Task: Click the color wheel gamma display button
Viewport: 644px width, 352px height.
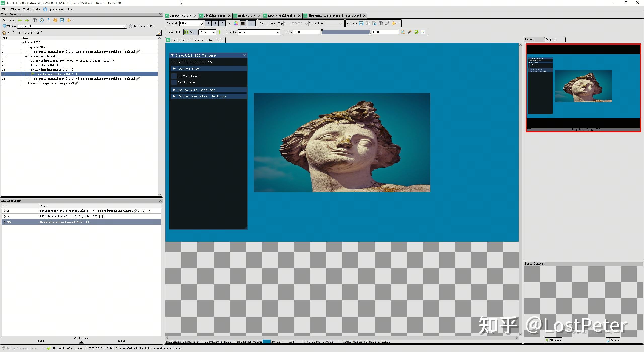Action: pyautogui.click(x=236, y=23)
